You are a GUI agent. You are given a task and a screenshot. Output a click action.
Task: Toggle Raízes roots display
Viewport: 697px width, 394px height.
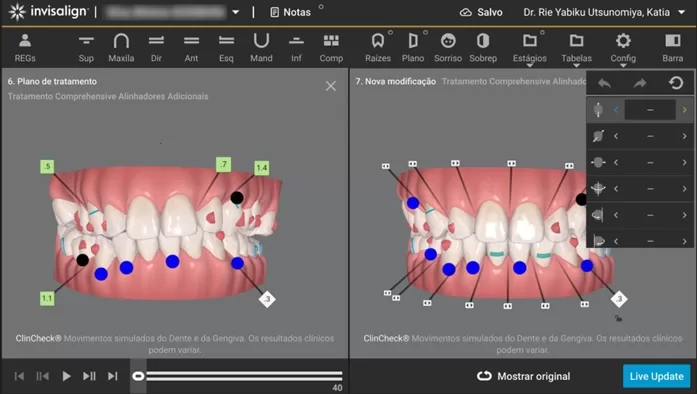378,48
